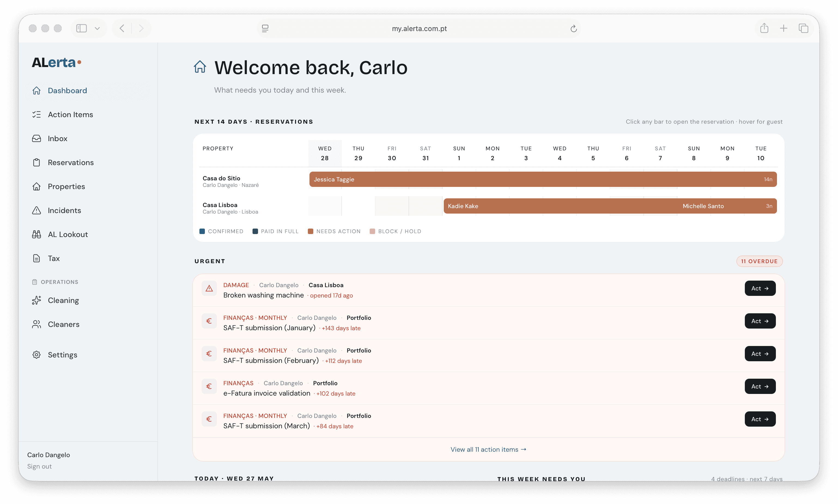Click the Carlo Dangelo account name
This screenshot has width=838, height=504.
click(x=48, y=455)
